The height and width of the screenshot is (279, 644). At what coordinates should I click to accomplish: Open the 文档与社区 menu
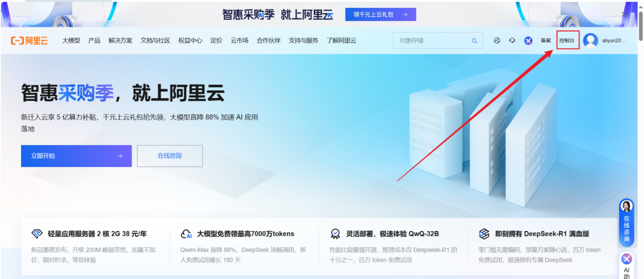[x=155, y=40]
